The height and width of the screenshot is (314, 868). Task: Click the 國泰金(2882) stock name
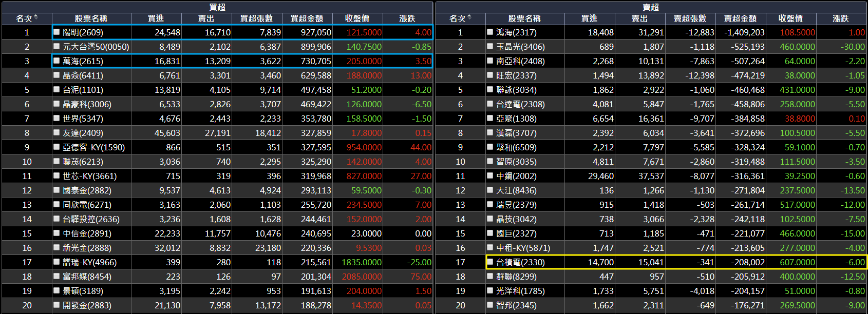[x=87, y=190]
